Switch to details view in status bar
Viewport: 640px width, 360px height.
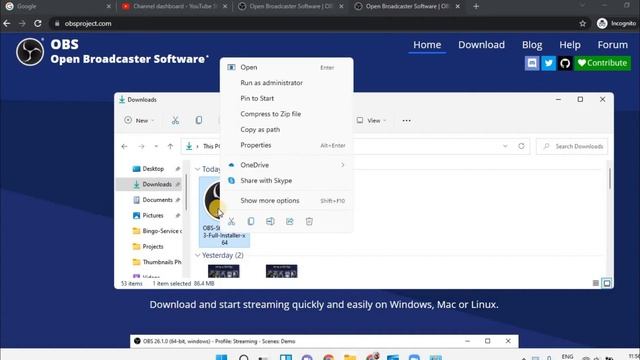(x=596, y=283)
